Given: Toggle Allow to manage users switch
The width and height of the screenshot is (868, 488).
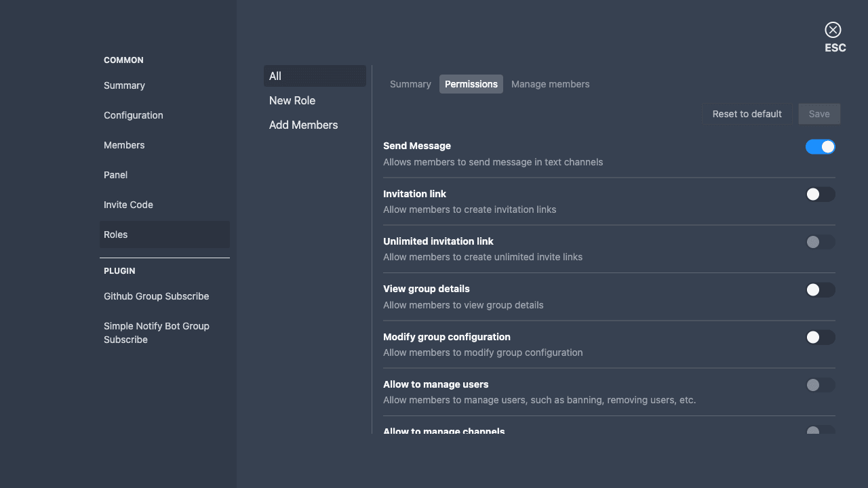Looking at the screenshot, I should [820, 385].
